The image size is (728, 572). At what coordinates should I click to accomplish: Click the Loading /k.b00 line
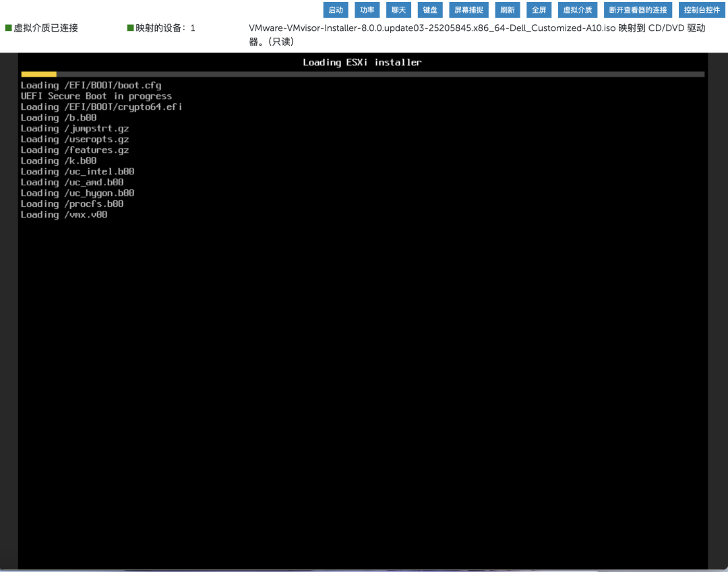(59, 160)
